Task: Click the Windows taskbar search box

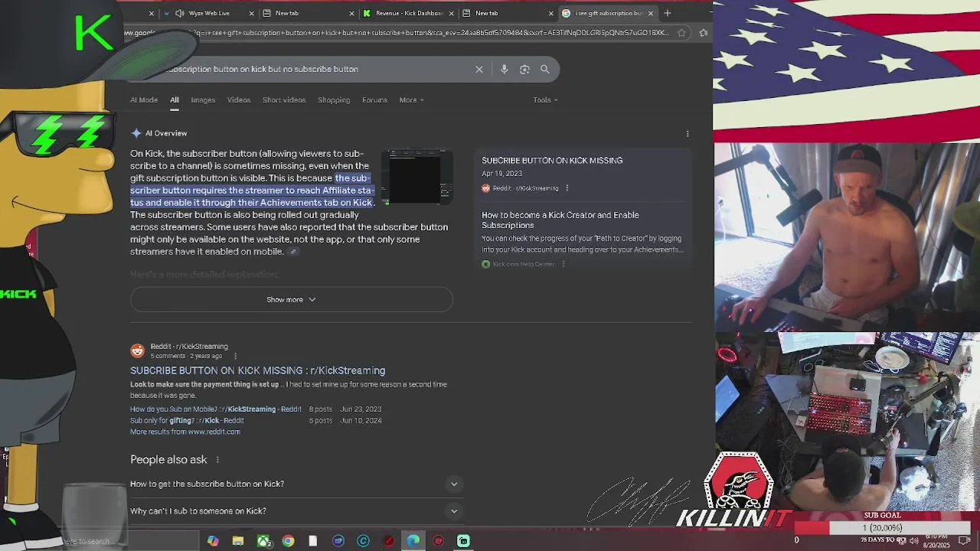Action: tap(130, 541)
